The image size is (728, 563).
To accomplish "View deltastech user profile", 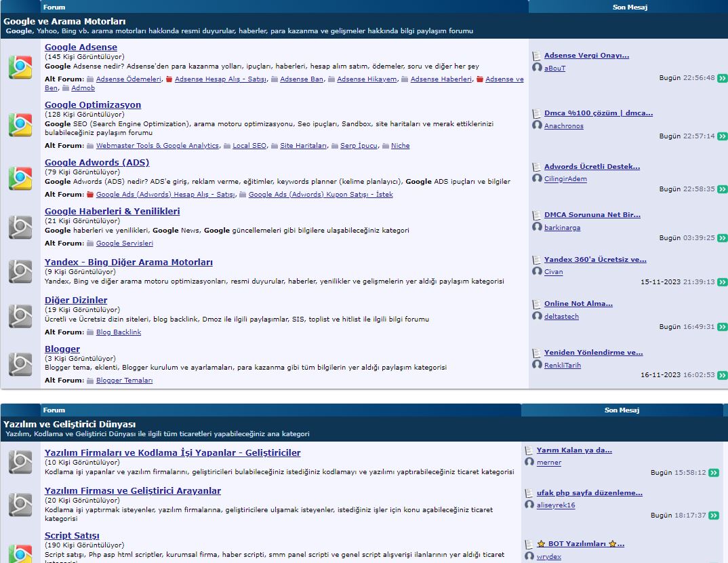I will [561, 316].
